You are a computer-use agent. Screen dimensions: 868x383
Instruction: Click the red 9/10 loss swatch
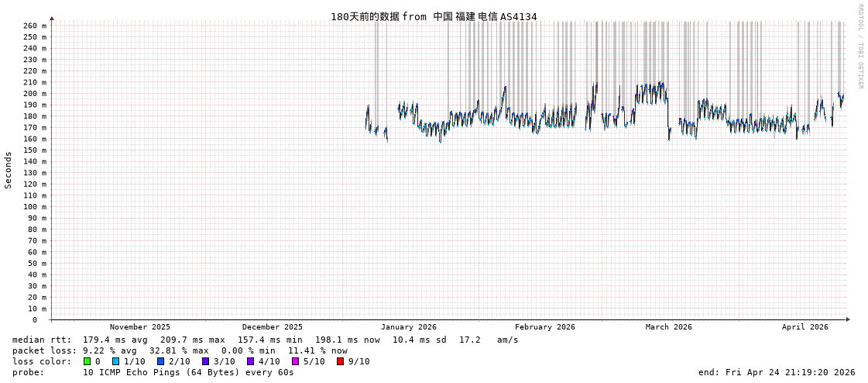point(341,361)
